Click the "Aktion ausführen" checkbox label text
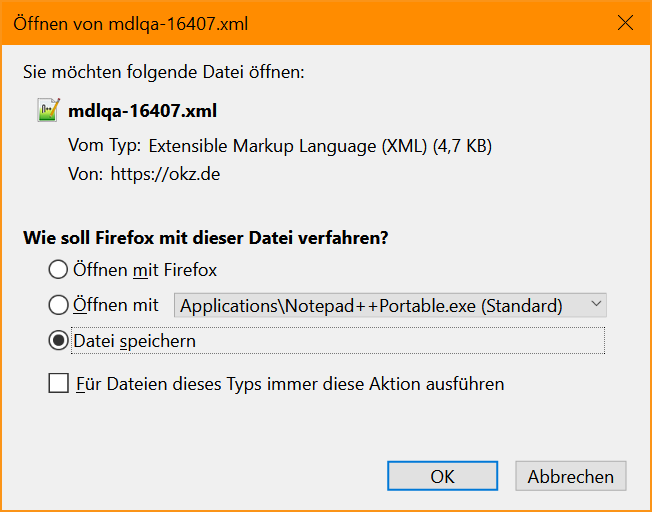This screenshot has width=652, height=512. point(436,383)
